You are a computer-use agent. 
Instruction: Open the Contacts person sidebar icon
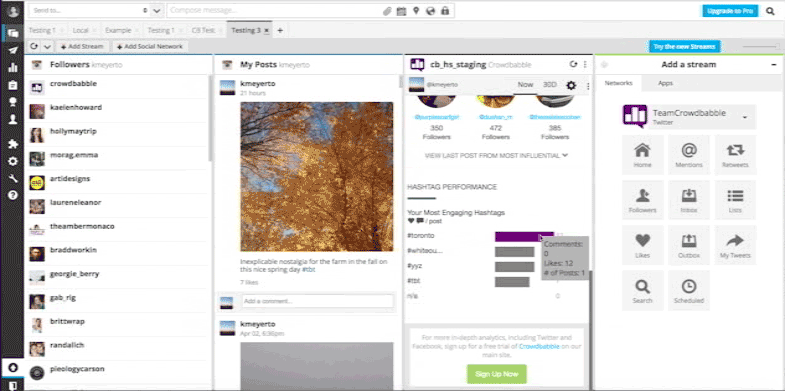pos(13,120)
